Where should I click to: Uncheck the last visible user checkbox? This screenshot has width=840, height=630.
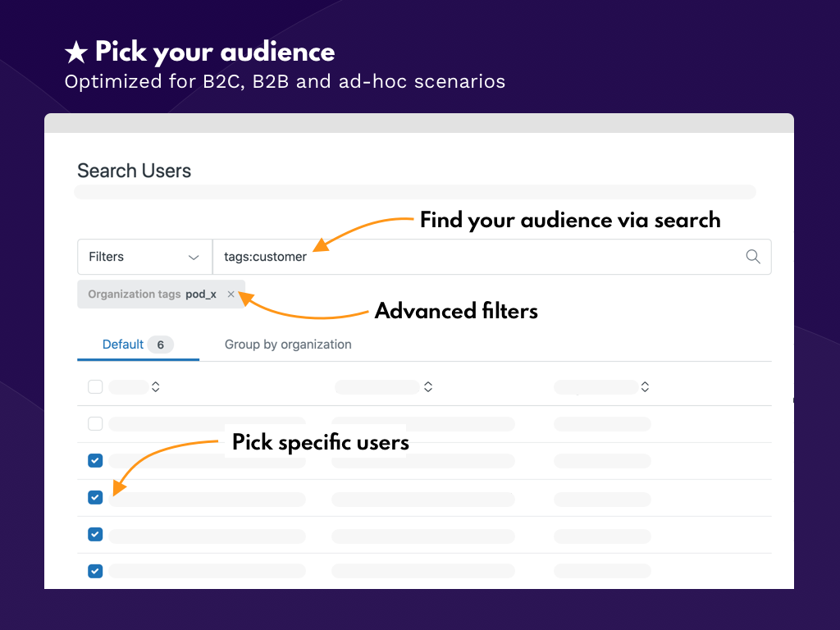(x=95, y=571)
